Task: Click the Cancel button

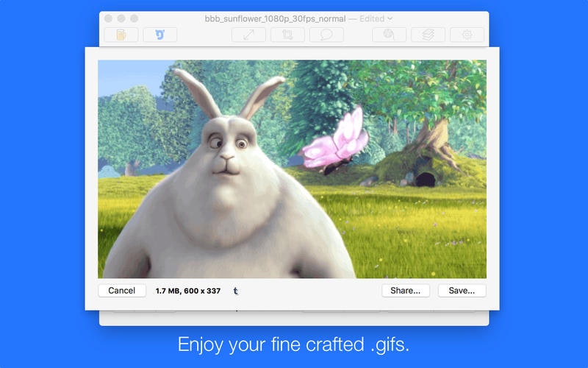Action: point(122,291)
